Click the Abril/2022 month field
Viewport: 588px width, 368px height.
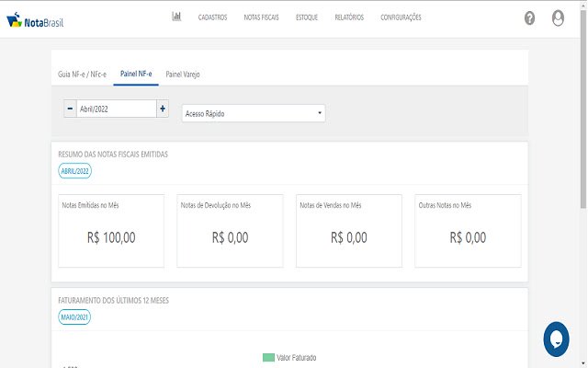[x=117, y=109]
